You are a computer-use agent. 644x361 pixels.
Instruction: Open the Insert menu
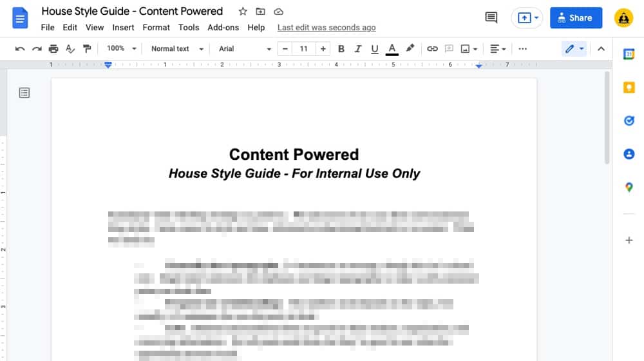point(123,28)
